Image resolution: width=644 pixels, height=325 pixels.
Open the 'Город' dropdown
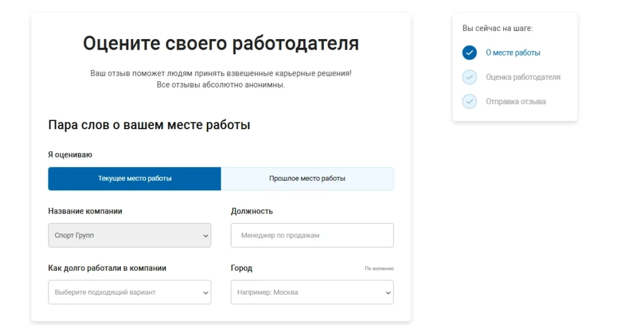(x=312, y=292)
